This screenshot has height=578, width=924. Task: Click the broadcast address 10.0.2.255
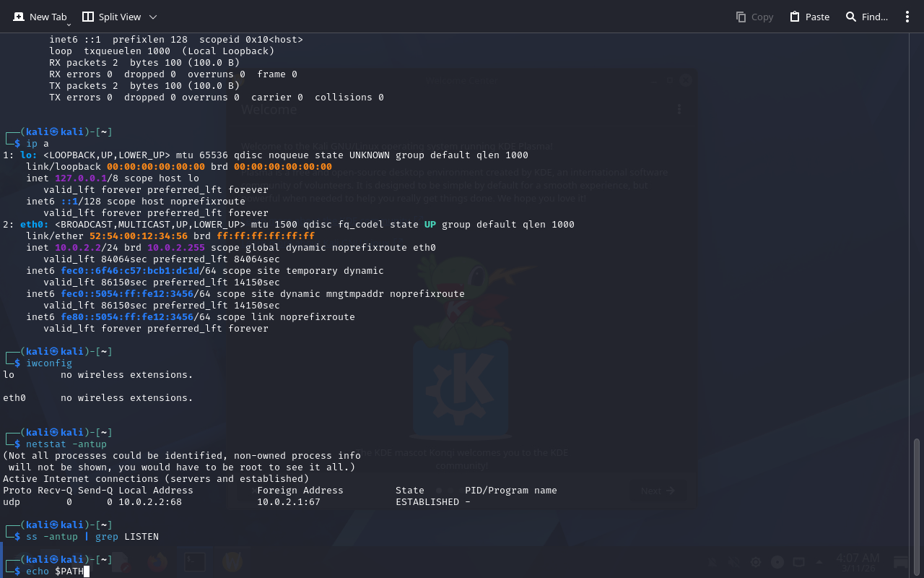pyautogui.click(x=176, y=248)
